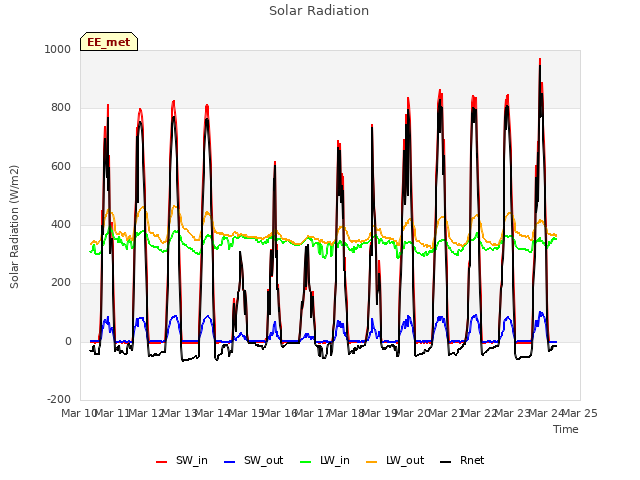Click the Rnet legend entry
This screenshot has width=640, height=480.
point(462,460)
